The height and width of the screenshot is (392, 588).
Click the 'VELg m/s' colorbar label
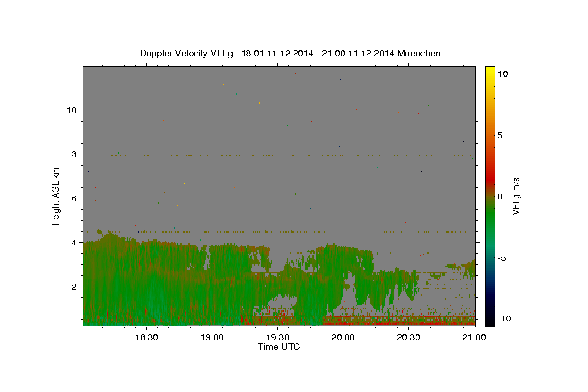tap(516, 196)
